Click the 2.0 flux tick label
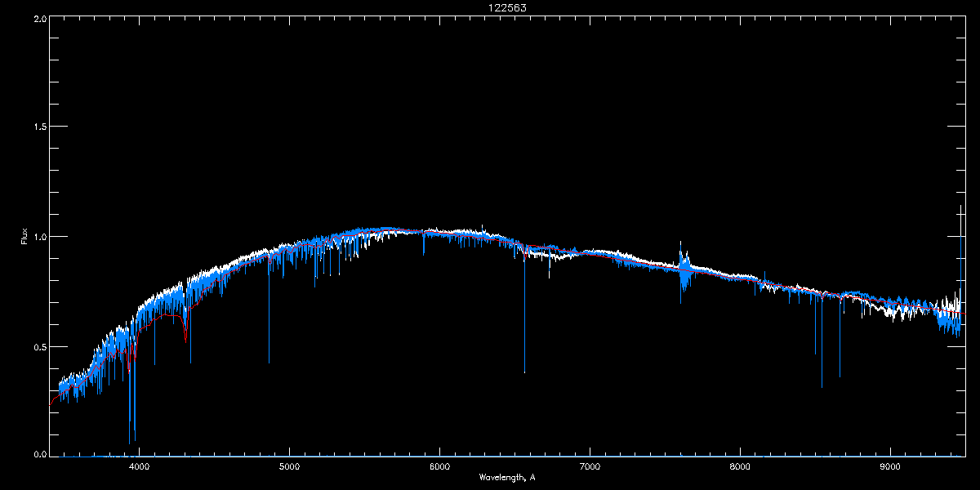The height and width of the screenshot is (490, 980). click(38, 18)
